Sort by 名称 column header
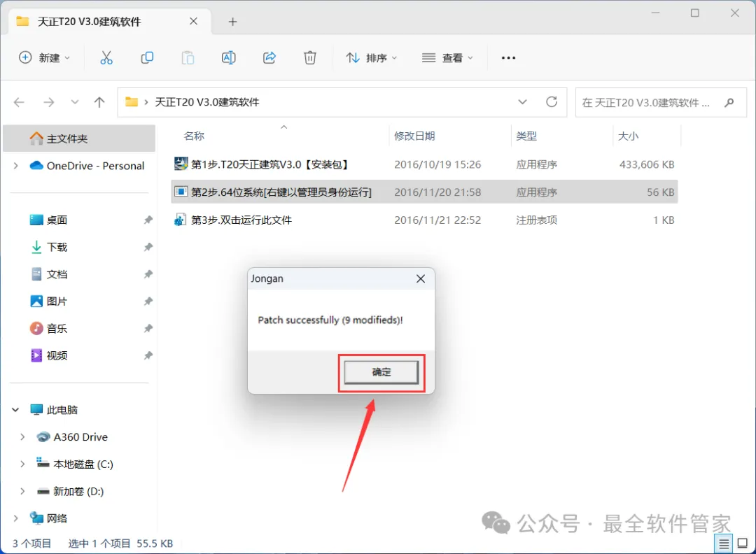This screenshot has height=554, width=756. click(x=195, y=136)
